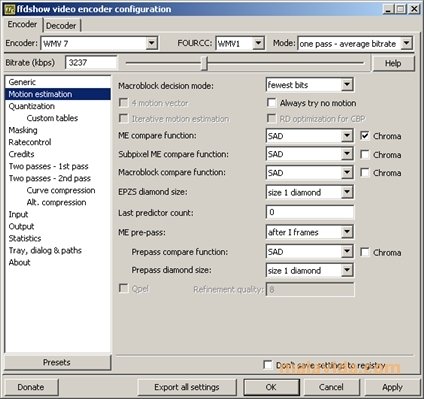This screenshot has width=424, height=399.
Task: Open the ME pre-pass dropdown
Action: pos(310,232)
